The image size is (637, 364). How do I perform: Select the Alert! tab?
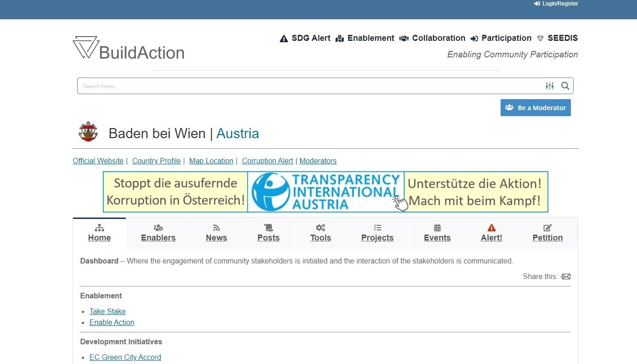[491, 233]
